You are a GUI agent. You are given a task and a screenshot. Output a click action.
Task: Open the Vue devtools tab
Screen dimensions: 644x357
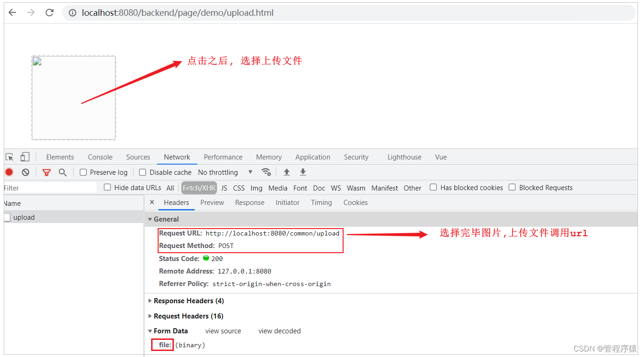tap(441, 157)
